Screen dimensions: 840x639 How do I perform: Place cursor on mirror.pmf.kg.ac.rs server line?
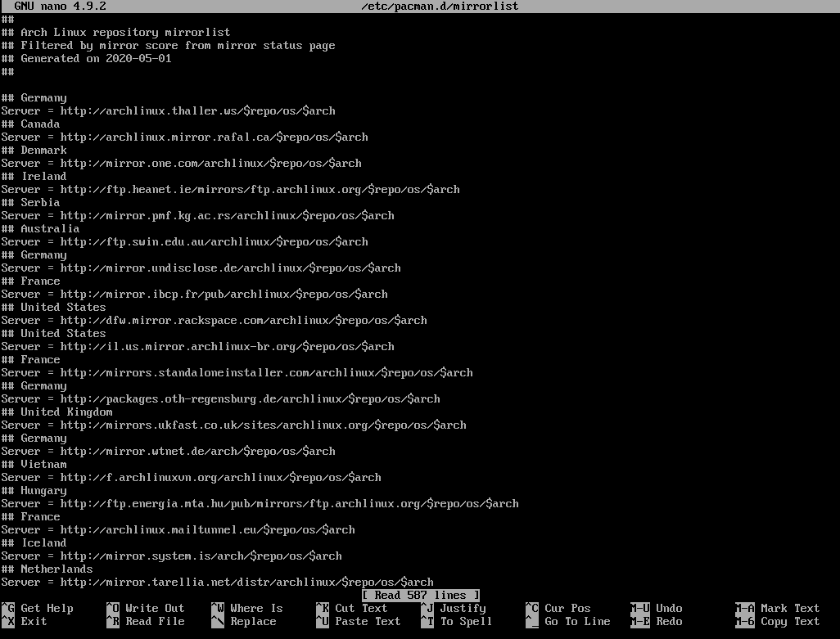(197, 216)
